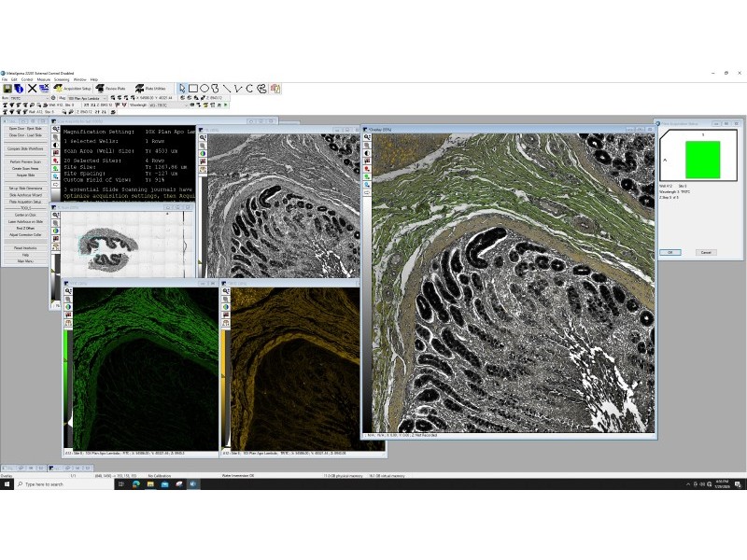
Task: Click the green well in Plate Acquisition Status
Action: [x=703, y=160]
